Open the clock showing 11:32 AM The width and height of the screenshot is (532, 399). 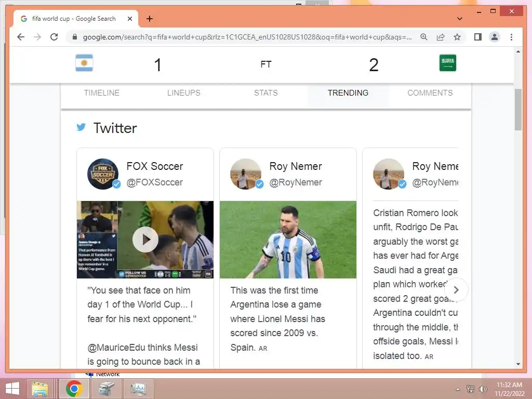click(x=509, y=389)
